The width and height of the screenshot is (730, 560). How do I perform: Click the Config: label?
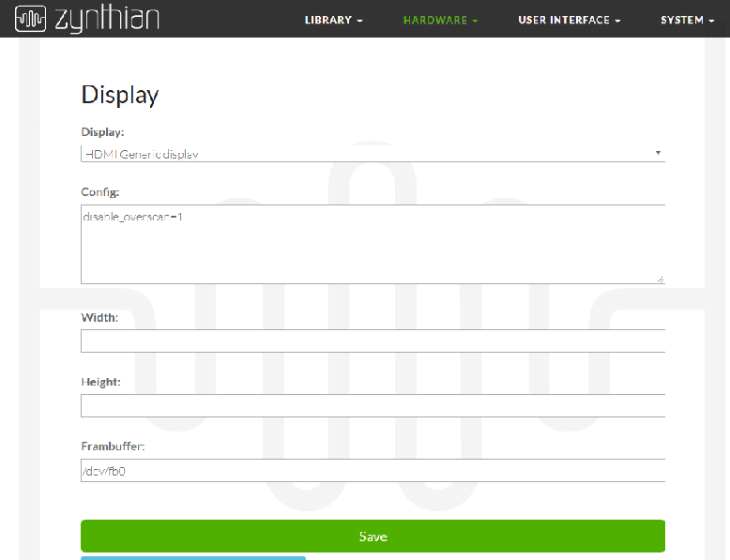pyautogui.click(x=100, y=191)
